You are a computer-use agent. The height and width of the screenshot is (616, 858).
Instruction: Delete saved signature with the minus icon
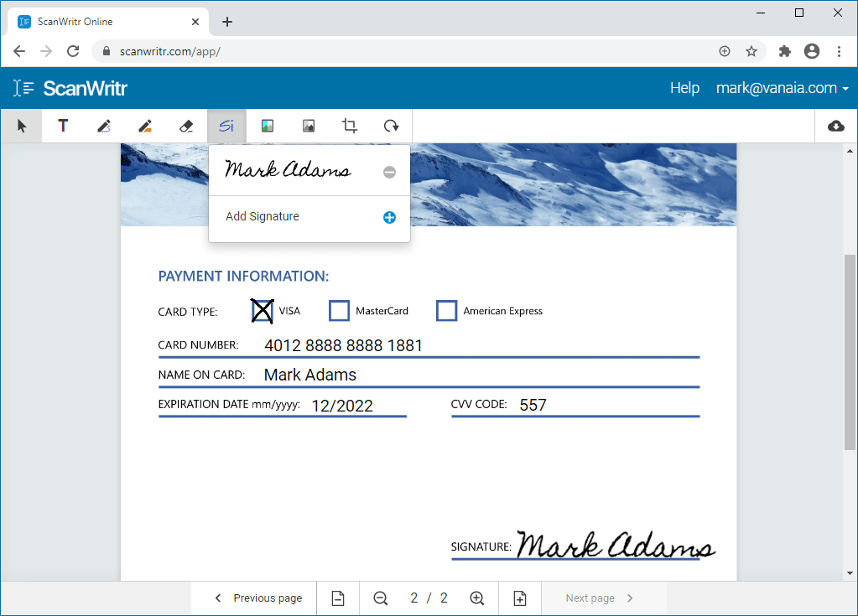(x=389, y=172)
